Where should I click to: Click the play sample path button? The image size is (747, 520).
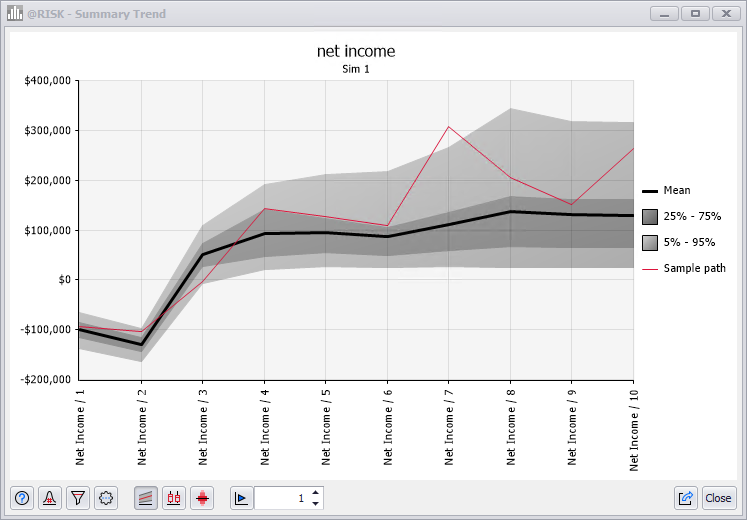(242, 498)
